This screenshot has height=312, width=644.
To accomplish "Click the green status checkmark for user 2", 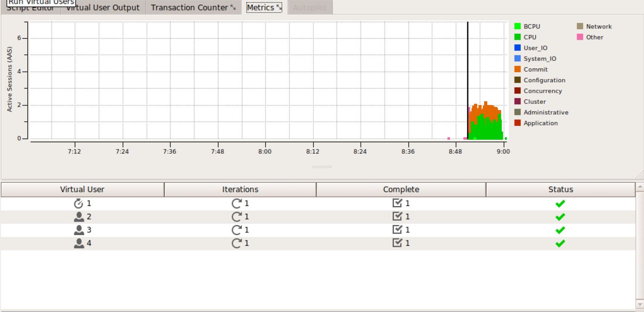I will [560, 217].
